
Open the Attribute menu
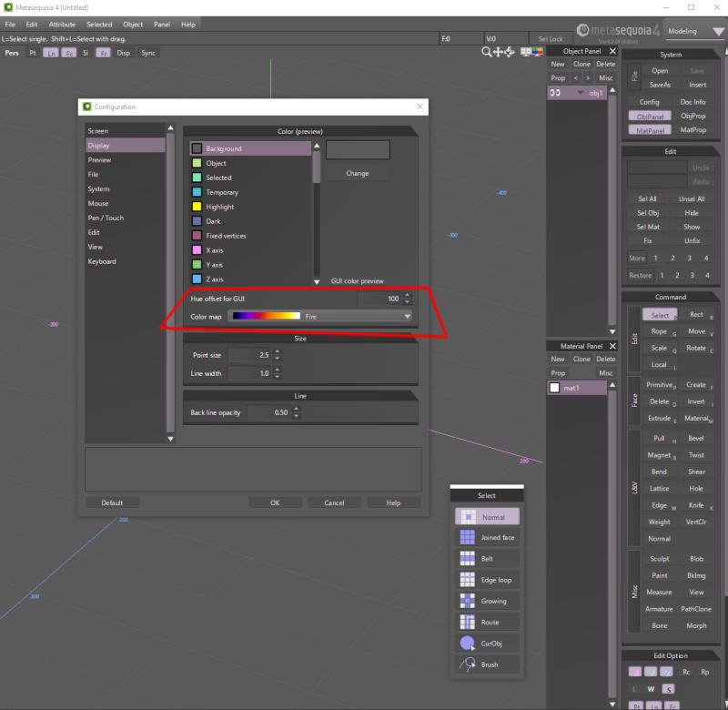[x=62, y=24]
